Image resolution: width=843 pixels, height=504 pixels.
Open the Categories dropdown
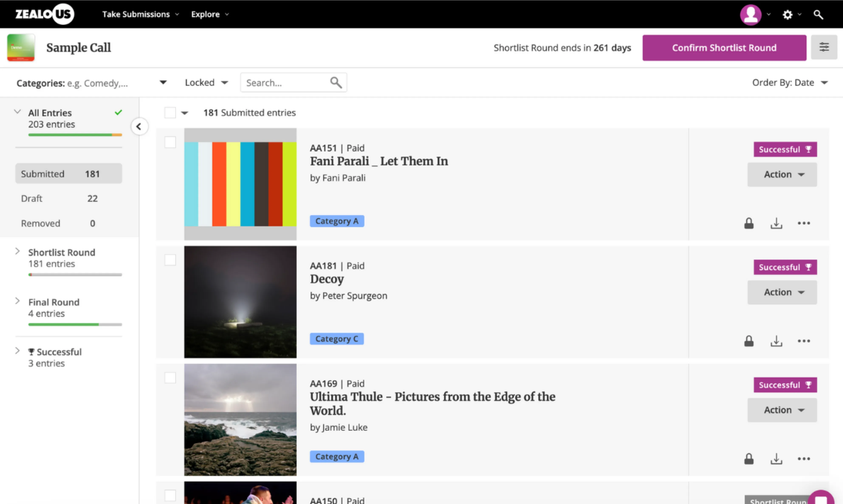163,82
